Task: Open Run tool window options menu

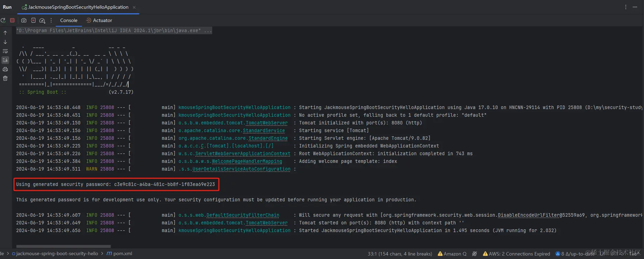Action: tap(626, 7)
